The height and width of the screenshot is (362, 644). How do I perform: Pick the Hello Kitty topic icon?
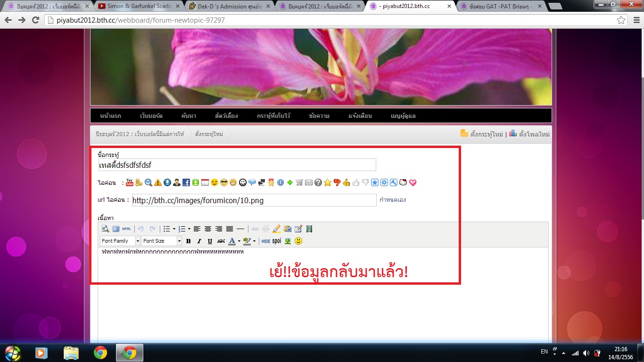click(x=403, y=182)
